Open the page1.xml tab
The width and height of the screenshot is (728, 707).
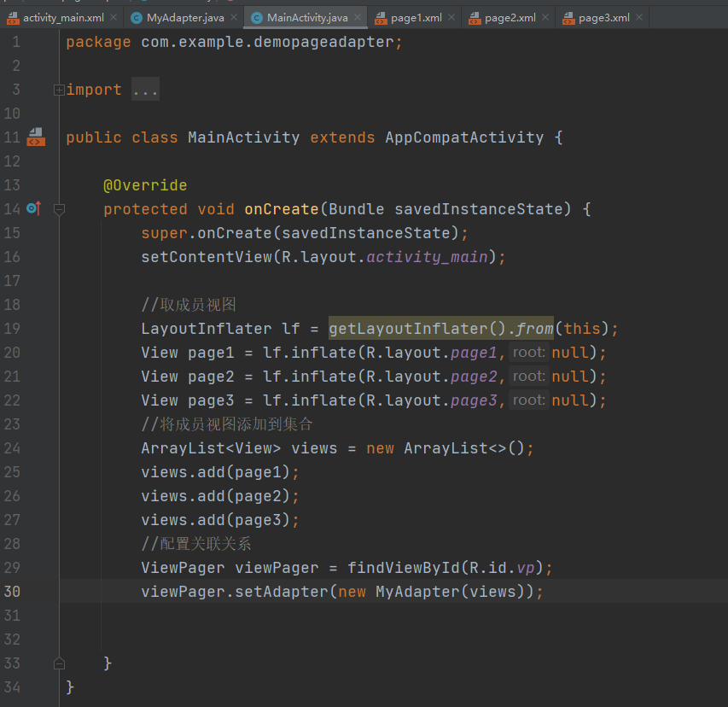click(x=416, y=18)
